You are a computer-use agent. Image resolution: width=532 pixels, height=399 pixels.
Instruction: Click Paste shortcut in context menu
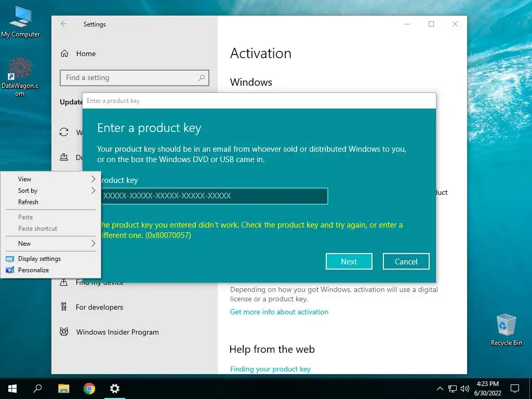click(51, 229)
